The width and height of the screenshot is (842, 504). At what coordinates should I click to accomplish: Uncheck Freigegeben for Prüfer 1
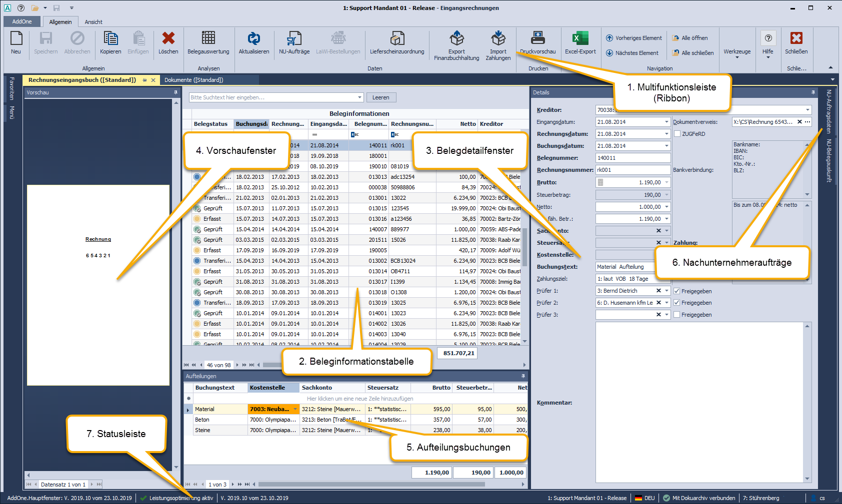[x=677, y=291]
